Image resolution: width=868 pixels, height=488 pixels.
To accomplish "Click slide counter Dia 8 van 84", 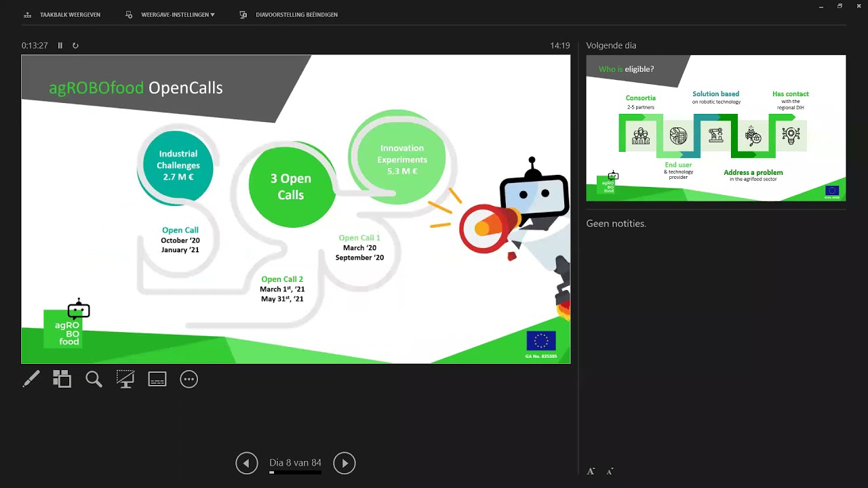I will pos(295,462).
